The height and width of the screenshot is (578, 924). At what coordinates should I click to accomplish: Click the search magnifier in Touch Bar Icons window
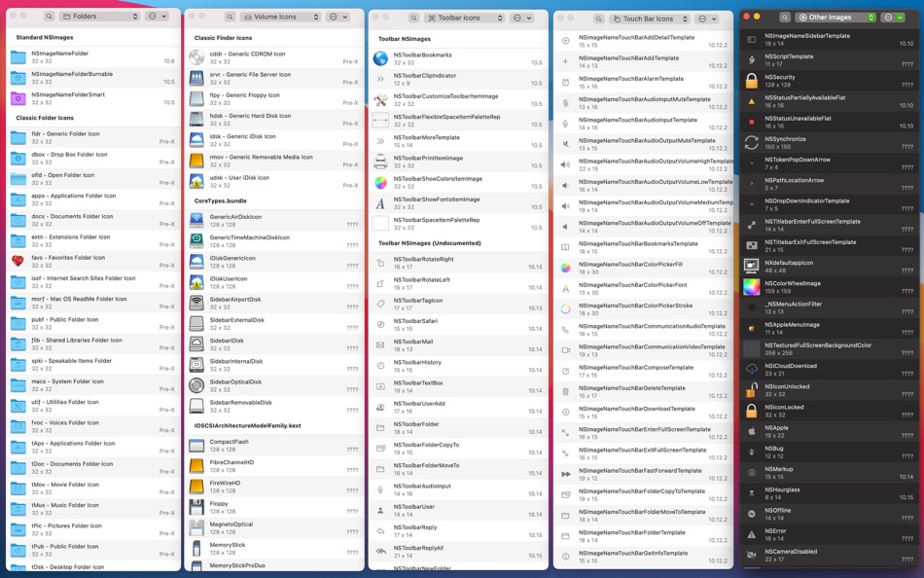(x=599, y=18)
